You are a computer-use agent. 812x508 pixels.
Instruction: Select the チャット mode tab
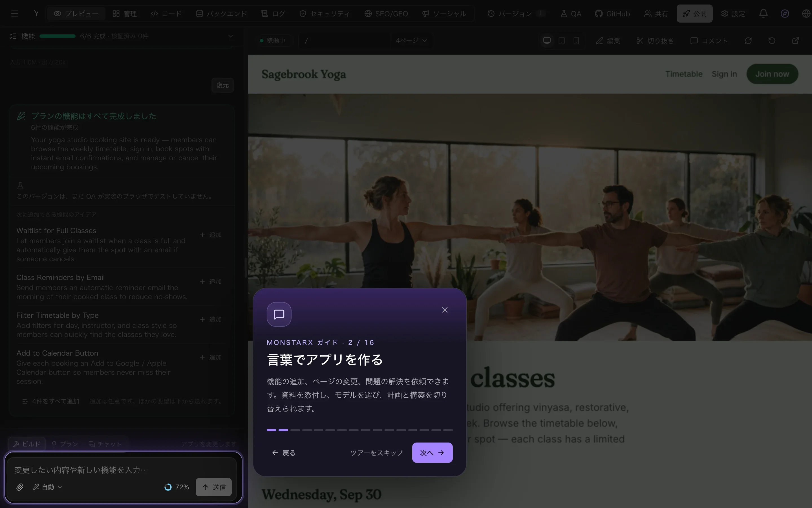(x=105, y=444)
